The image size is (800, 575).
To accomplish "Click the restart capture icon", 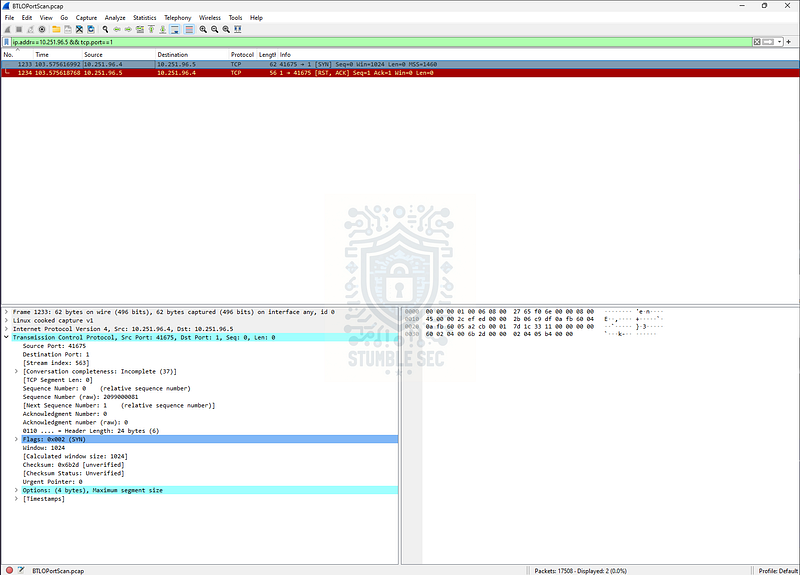I will pyautogui.click(x=31, y=30).
